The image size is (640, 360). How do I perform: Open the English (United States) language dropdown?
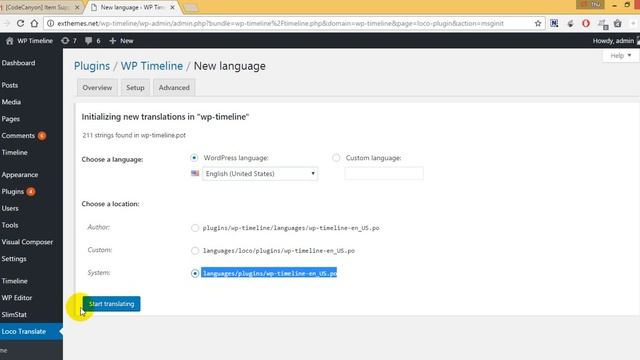pos(260,173)
